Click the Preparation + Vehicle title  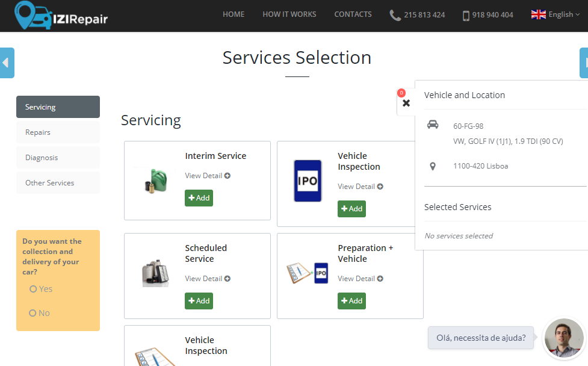tap(365, 253)
